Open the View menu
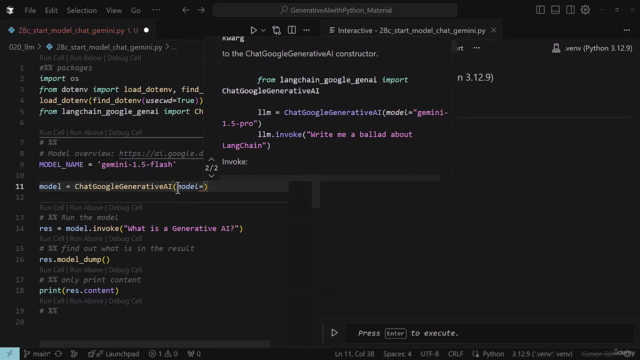The height and width of the screenshot is (360, 640). 114,10
